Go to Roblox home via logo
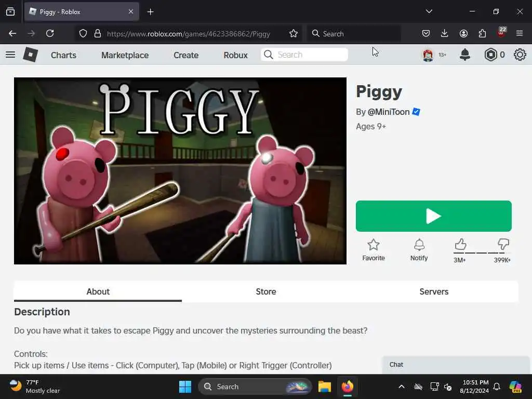 click(x=31, y=55)
